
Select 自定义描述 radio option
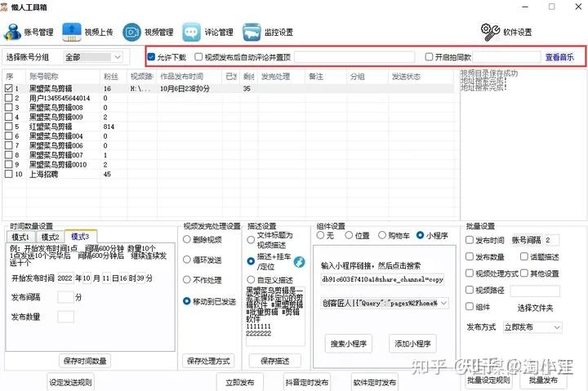coord(251,280)
